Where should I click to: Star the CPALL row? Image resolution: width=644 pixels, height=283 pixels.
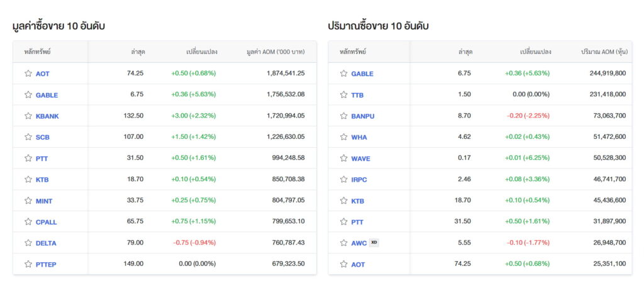click(28, 222)
